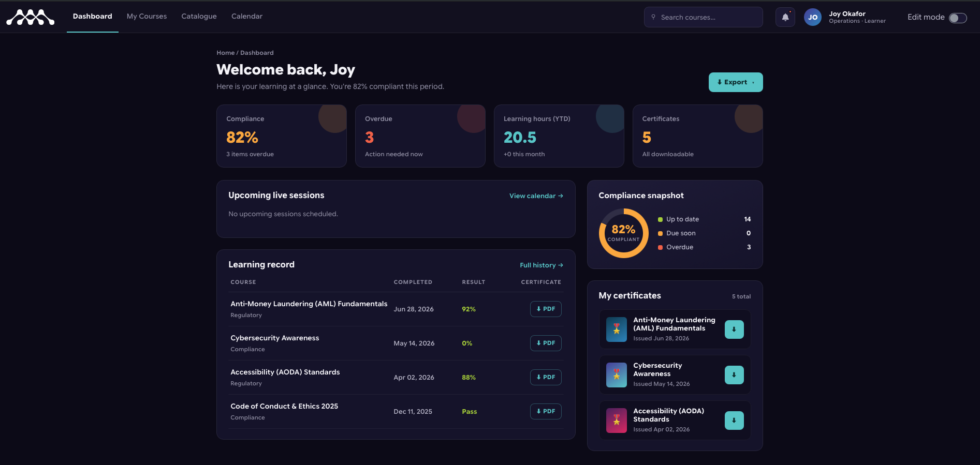Download PDF for Cybersecurity Awareness row
The height and width of the screenshot is (465, 980).
tap(546, 343)
